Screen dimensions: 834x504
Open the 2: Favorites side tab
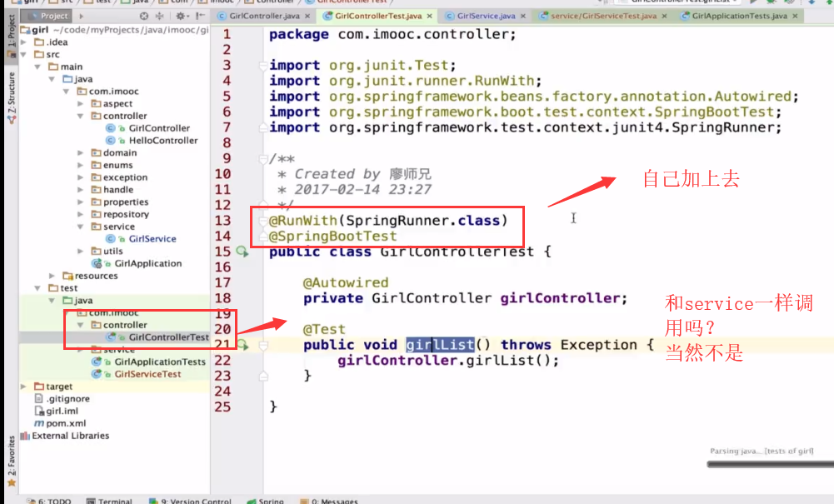coord(11,462)
